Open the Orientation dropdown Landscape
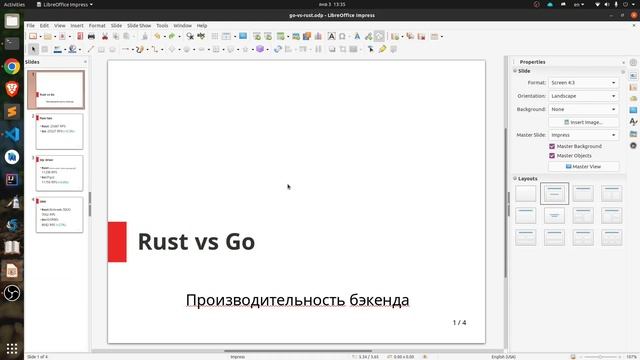This screenshot has width=640, height=360. (x=583, y=96)
